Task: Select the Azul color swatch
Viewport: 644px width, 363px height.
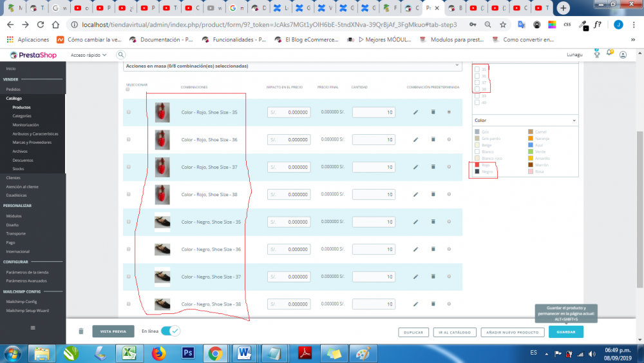Action: 531,145
